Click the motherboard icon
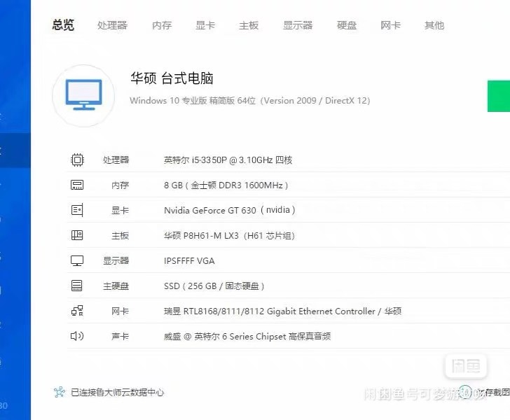510x420 pixels. coord(77,235)
